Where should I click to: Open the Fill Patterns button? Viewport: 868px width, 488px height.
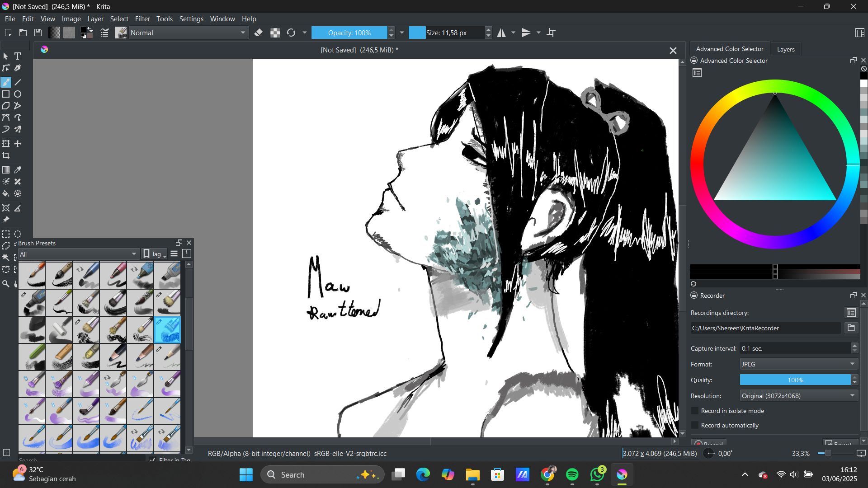click(69, 33)
